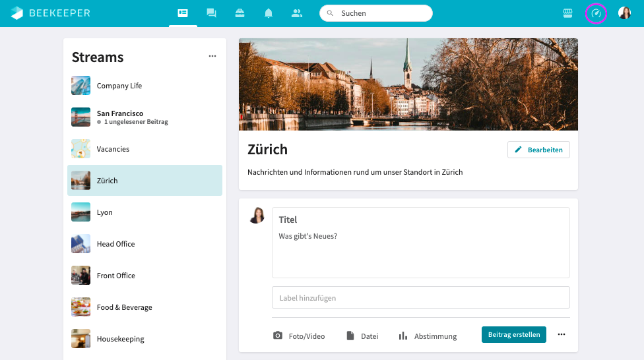Open the user profile avatar menu
The image size is (644, 360).
tap(624, 13)
